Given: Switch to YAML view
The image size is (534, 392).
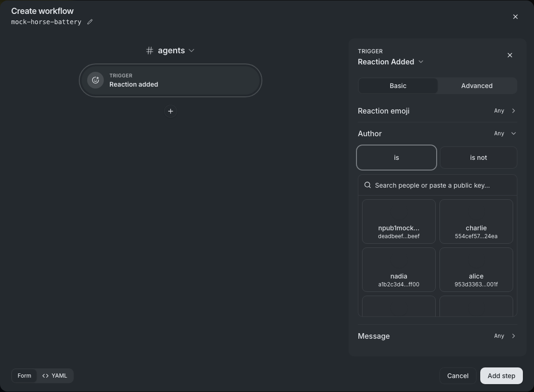Looking at the screenshot, I should [x=55, y=376].
